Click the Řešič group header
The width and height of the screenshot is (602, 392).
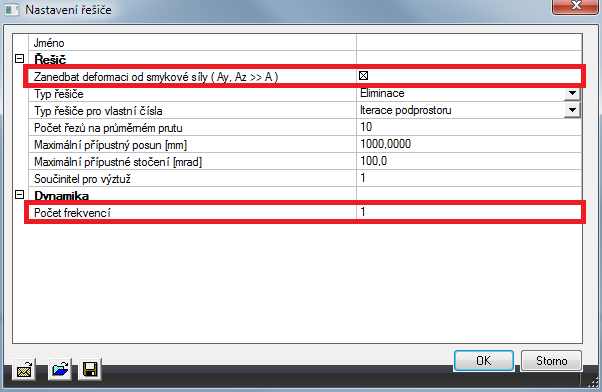(50, 60)
